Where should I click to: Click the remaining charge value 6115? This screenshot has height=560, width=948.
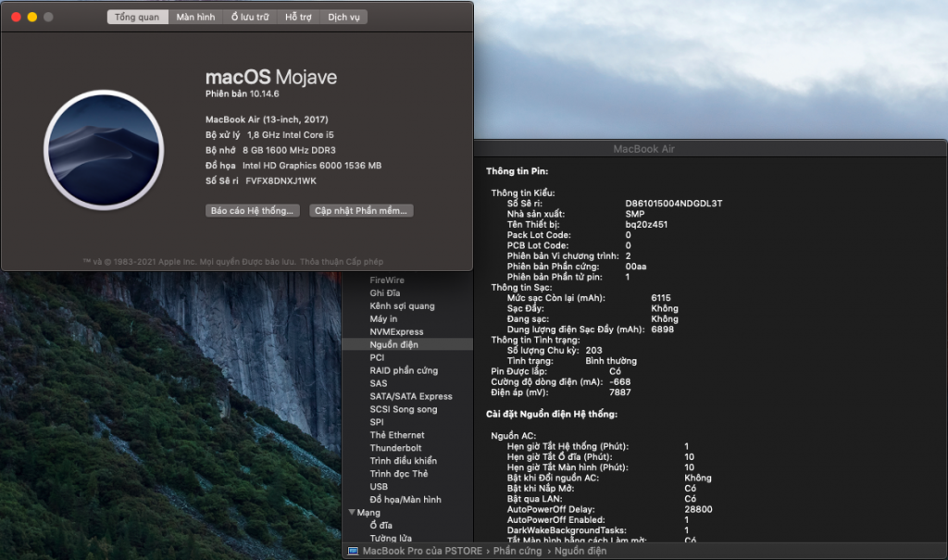pos(661,297)
